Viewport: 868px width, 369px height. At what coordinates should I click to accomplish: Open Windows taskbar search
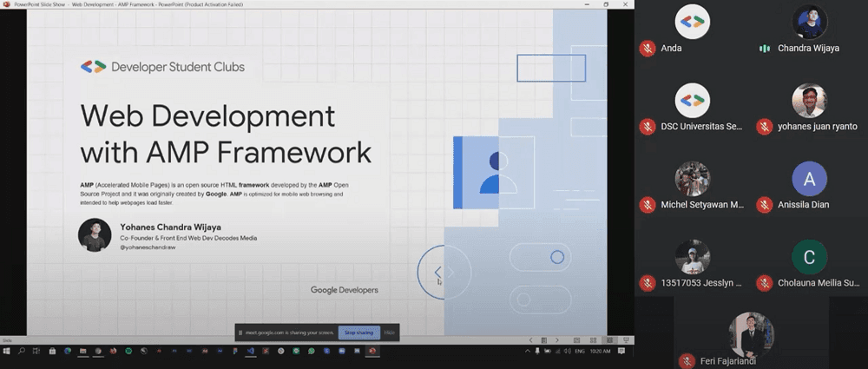(21, 351)
